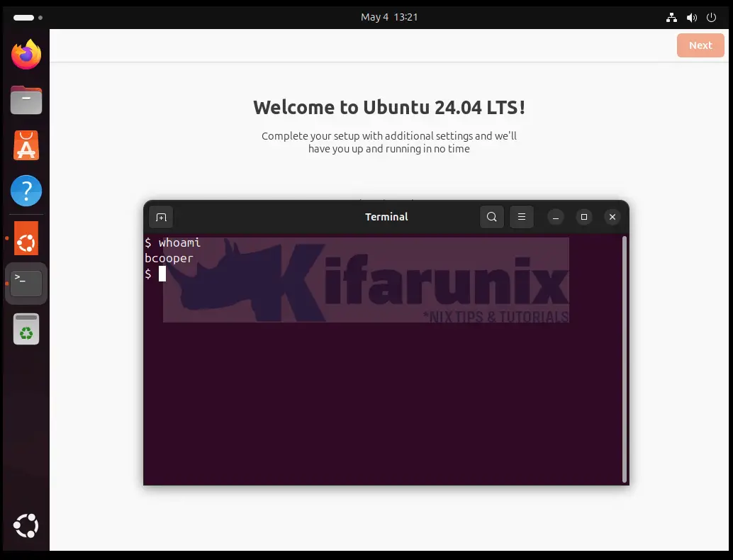Click the Activities workspace indicator pill
The image size is (733, 560).
click(x=24, y=17)
